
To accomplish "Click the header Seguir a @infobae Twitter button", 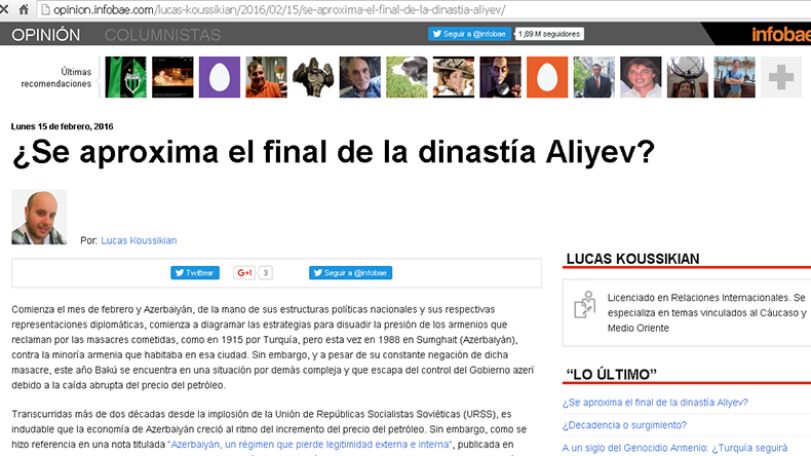I will pos(470,34).
